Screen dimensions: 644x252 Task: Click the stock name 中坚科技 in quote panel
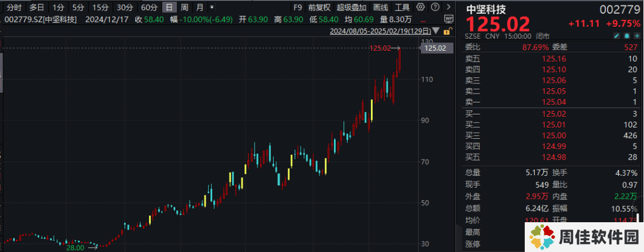pyautogui.click(x=486, y=9)
